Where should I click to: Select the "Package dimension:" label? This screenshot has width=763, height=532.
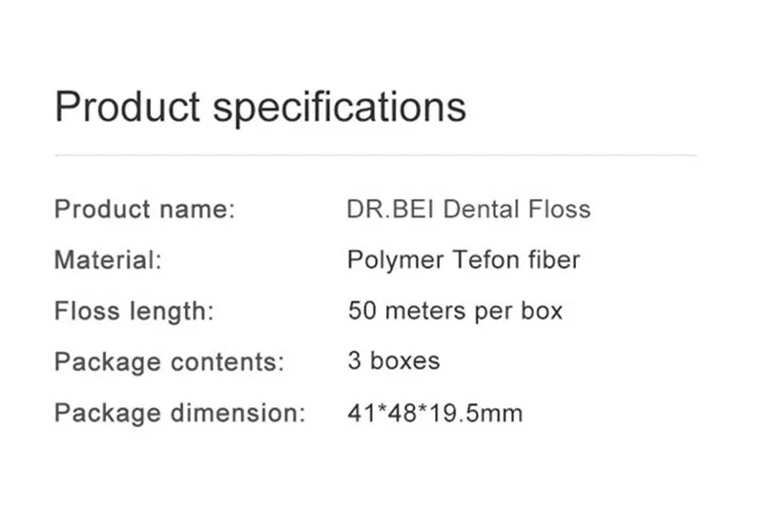(179, 414)
